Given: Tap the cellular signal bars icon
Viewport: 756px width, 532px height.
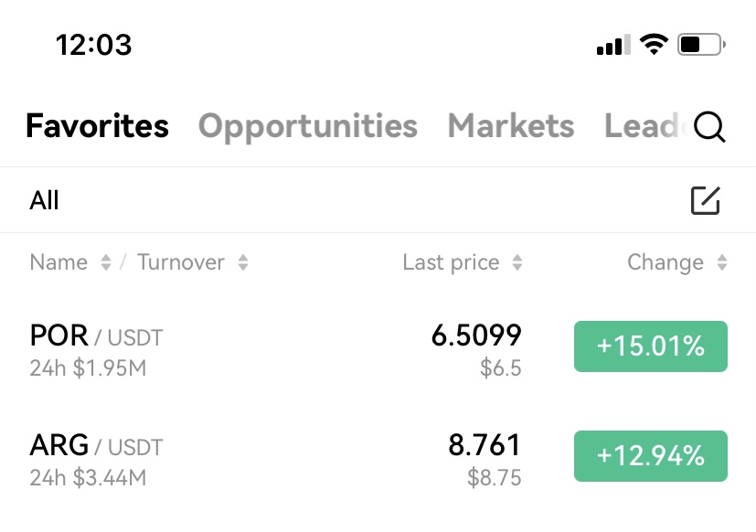Looking at the screenshot, I should coord(613,45).
